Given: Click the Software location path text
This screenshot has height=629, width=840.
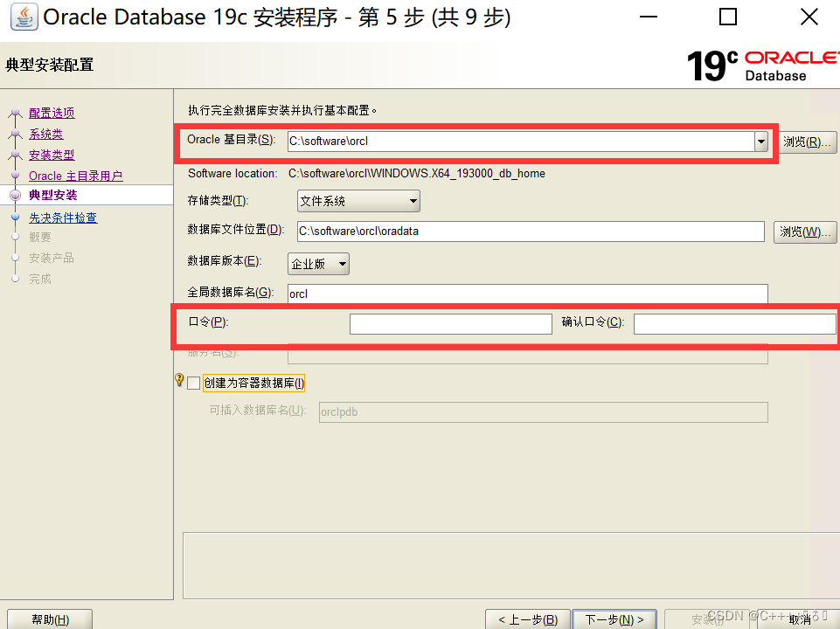Looking at the screenshot, I should point(416,174).
